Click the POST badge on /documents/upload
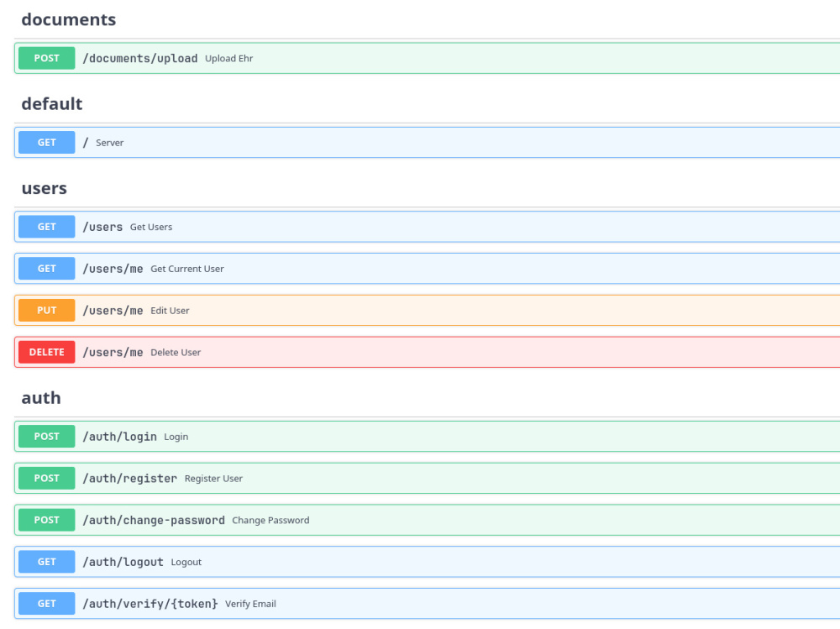The width and height of the screenshot is (840, 629). tap(46, 58)
